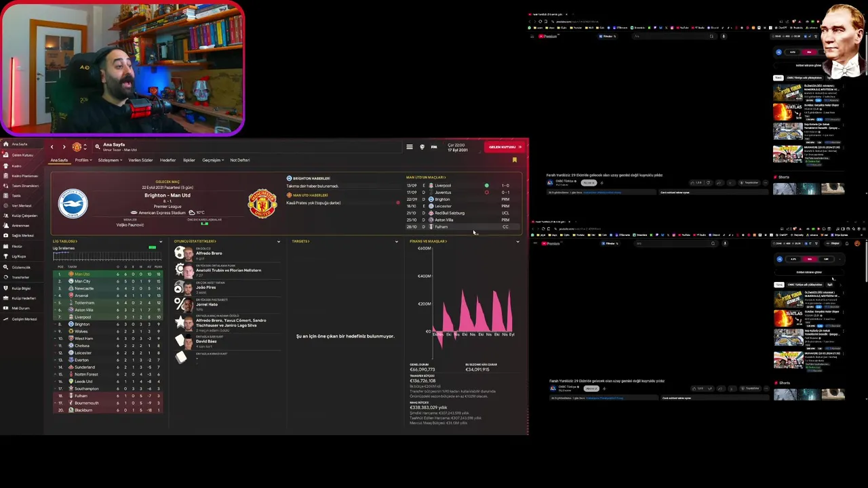
Task: Select the Verilen Sözler tab
Action: pos(140,160)
